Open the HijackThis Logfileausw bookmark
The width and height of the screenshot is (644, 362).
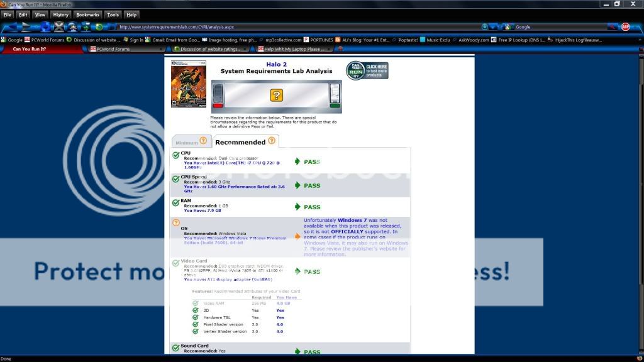click(575, 40)
